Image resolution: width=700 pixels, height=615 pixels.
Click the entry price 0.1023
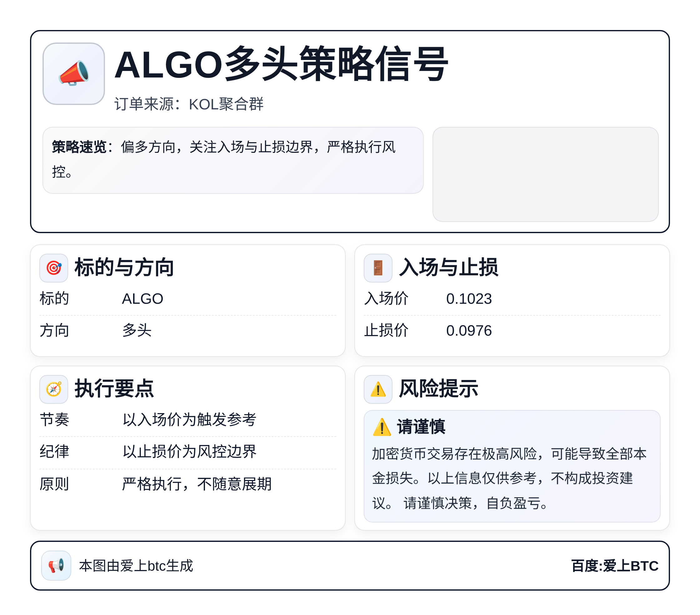click(469, 299)
